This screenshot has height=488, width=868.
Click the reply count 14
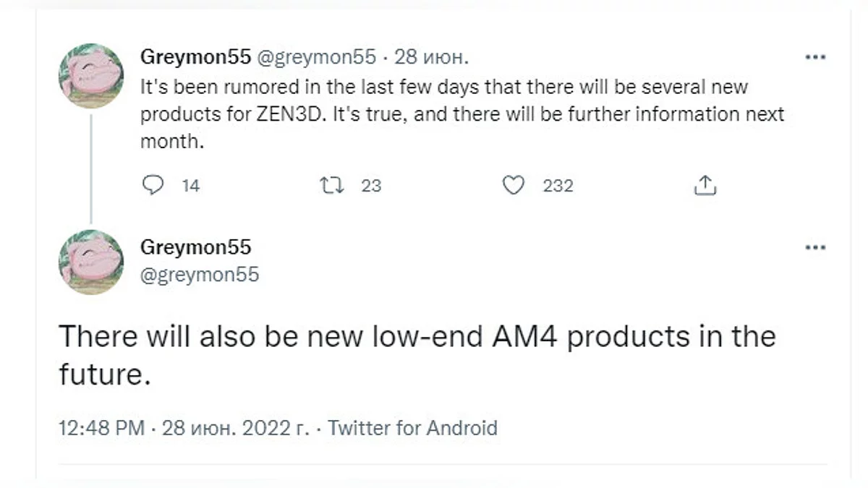coord(190,186)
